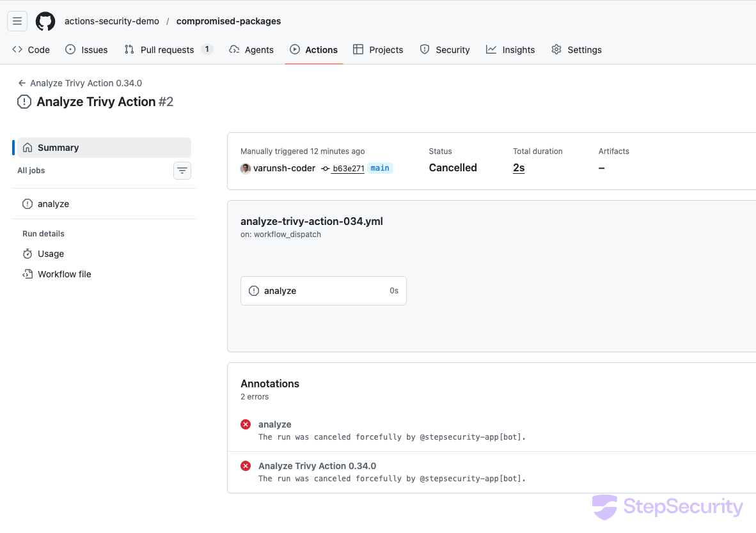Switch to the Issues tab
This screenshot has height=533, width=756.
pos(86,50)
